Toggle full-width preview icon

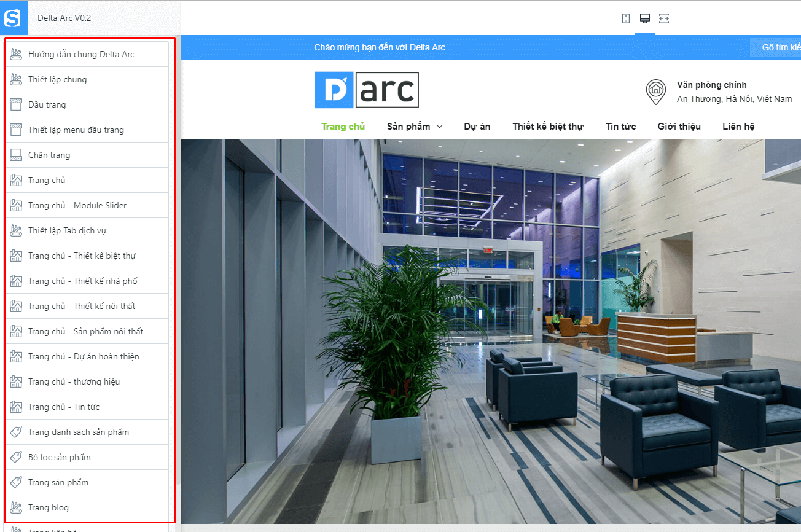click(664, 18)
